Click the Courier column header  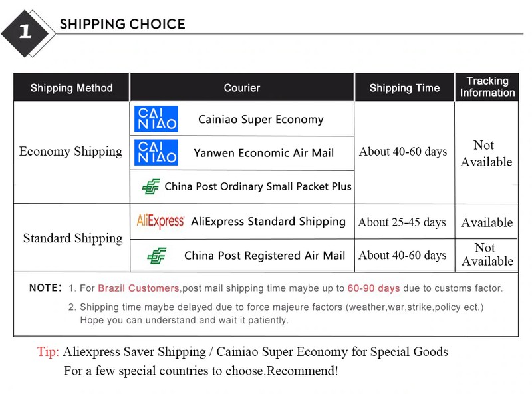(241, 88)
